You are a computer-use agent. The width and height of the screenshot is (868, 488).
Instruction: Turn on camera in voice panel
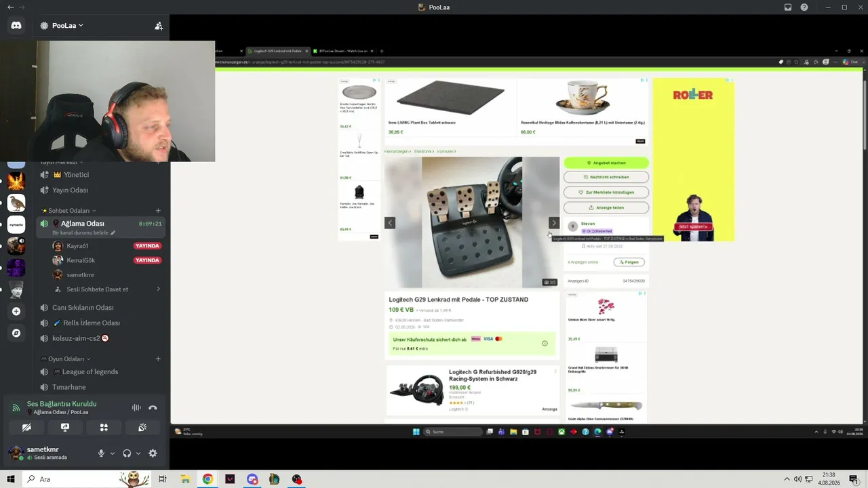point(26,428)
